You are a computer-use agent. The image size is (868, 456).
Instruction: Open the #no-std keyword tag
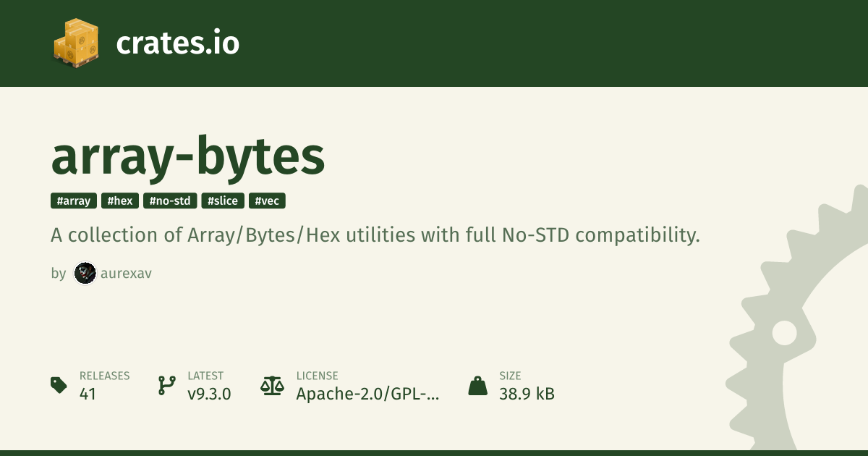(170, 201)
